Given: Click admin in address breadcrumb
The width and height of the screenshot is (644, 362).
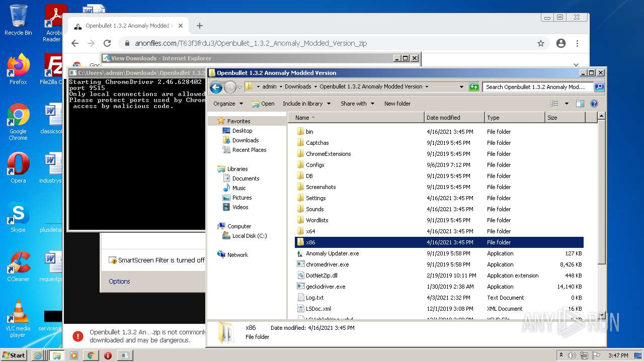Looking at the screenshot, I should [269, 86].
